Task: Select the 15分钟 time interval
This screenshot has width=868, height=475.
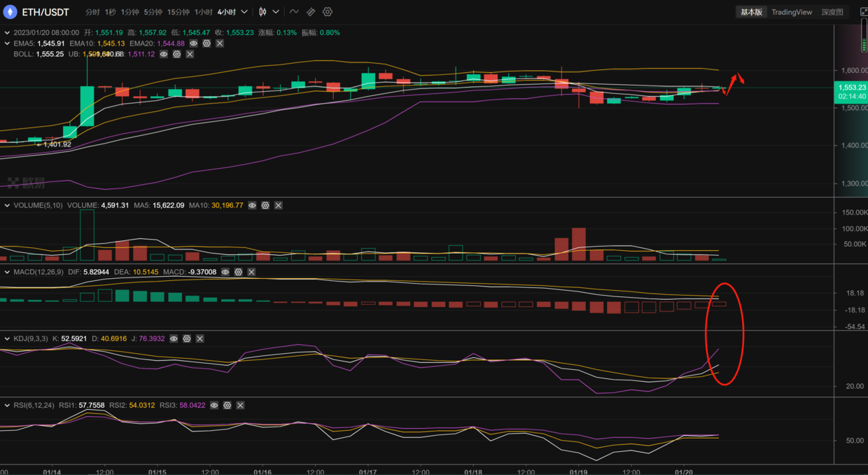Action: tap(178, 12)
